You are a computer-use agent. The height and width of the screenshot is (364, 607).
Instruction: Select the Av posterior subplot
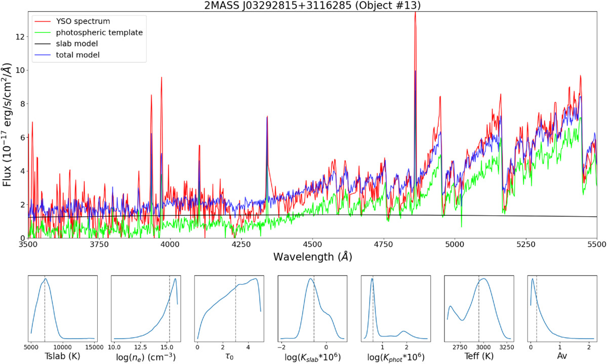pyautogui.click(x=562, y=308)
